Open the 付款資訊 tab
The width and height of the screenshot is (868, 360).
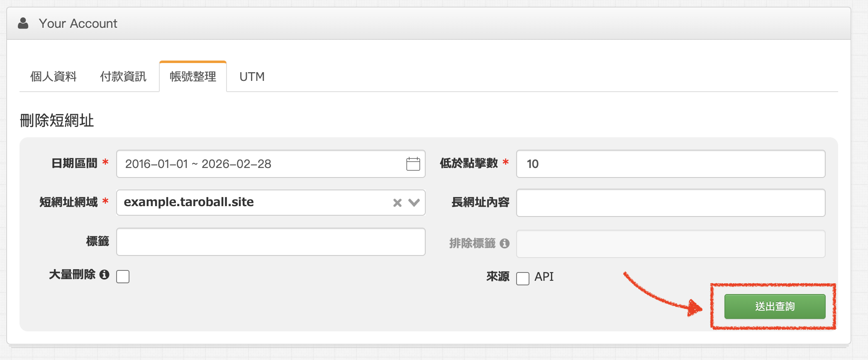click(x=123, y=77)
